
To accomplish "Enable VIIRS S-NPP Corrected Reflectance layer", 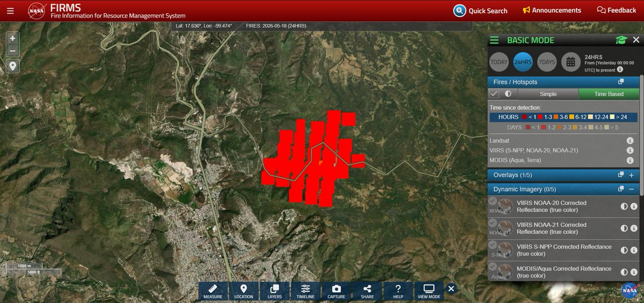I will (x=493, y=244).
